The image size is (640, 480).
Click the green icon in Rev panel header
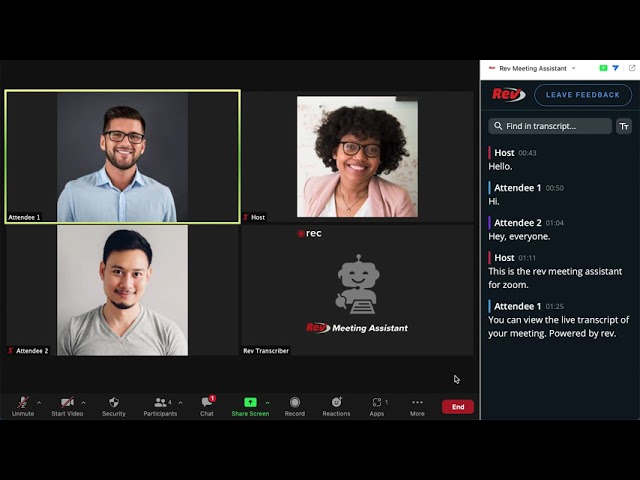pyautogui.click(x=603, y=68)
